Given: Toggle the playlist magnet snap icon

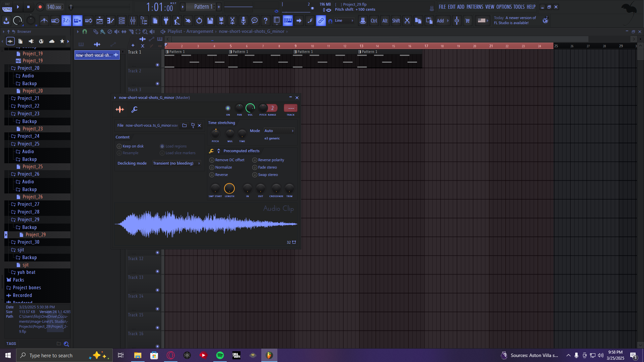Looking at the screenshot, I should [x=85, y=32].
